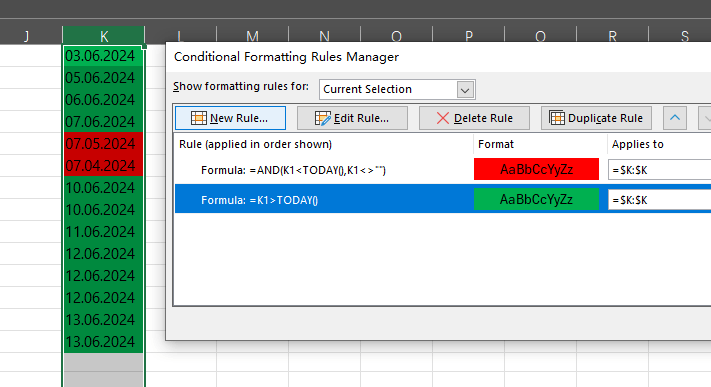Select column J header
The height and width of the screenshot is (387, 711).
(x=31, y=36)
